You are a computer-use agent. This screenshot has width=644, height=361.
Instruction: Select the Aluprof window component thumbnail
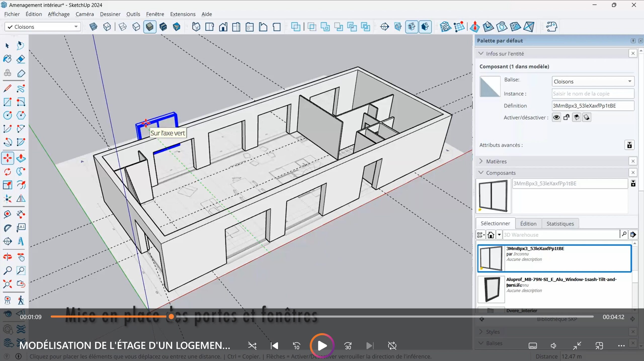491,289
